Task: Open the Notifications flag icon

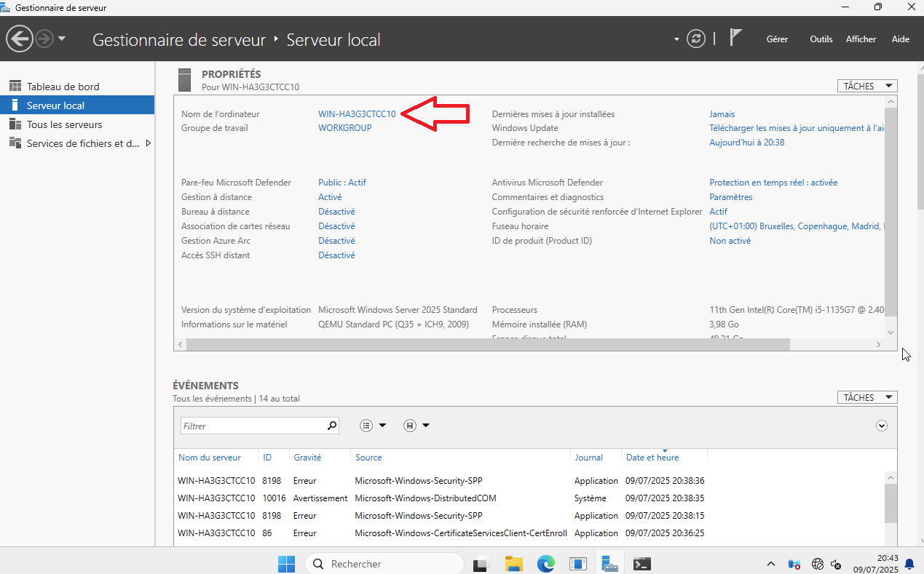Action: point(735,38)
